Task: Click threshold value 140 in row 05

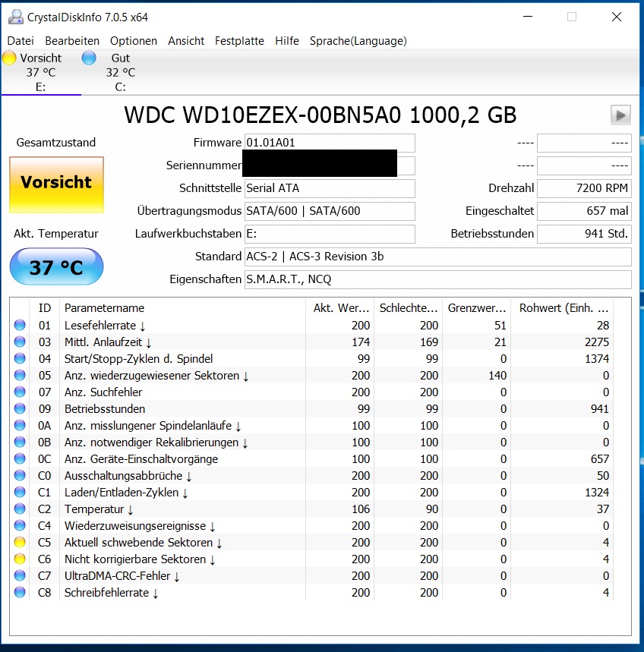Action: click(x=497, y=375)
